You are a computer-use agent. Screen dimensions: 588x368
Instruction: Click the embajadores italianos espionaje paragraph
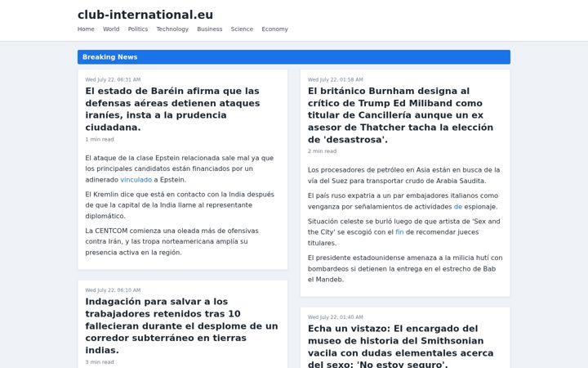403,201
